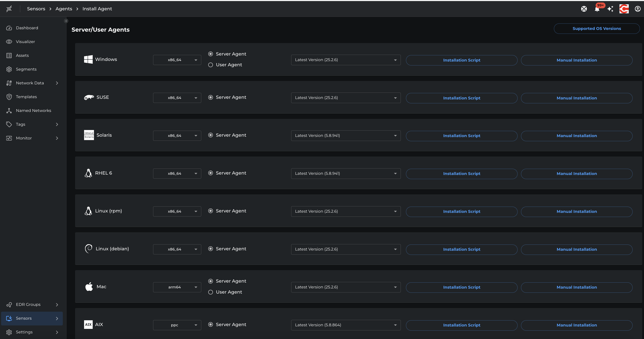Select Server Agent for AIX

[x=210, y=325]
